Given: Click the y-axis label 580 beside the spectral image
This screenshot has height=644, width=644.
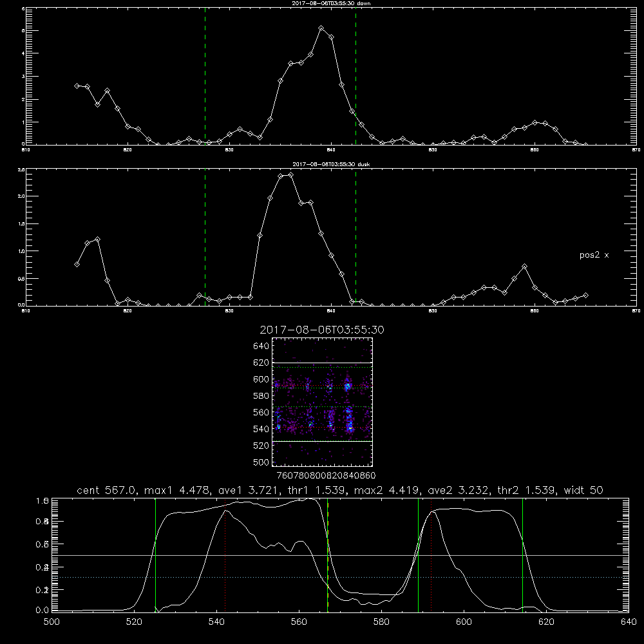Looking at the screenshot, I should point(261,395).
